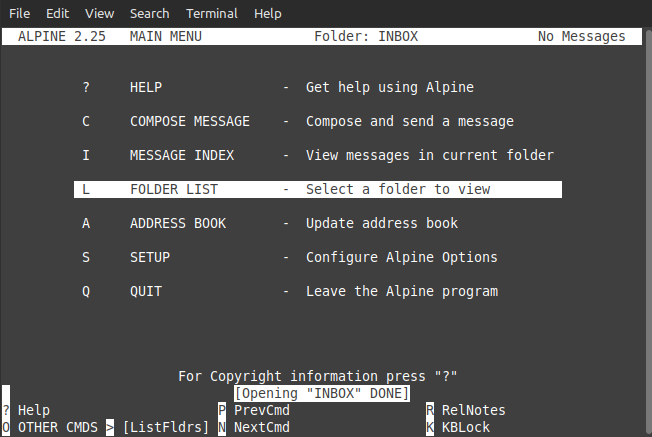652x437 pixels.
Task: Click the terminal vertical scrollbar
Action: [x=648, y=232]
